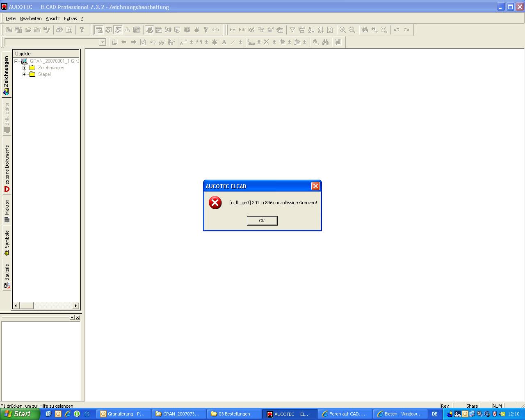
Task: Click the aBy text display icon
Action: click(127, 30)
